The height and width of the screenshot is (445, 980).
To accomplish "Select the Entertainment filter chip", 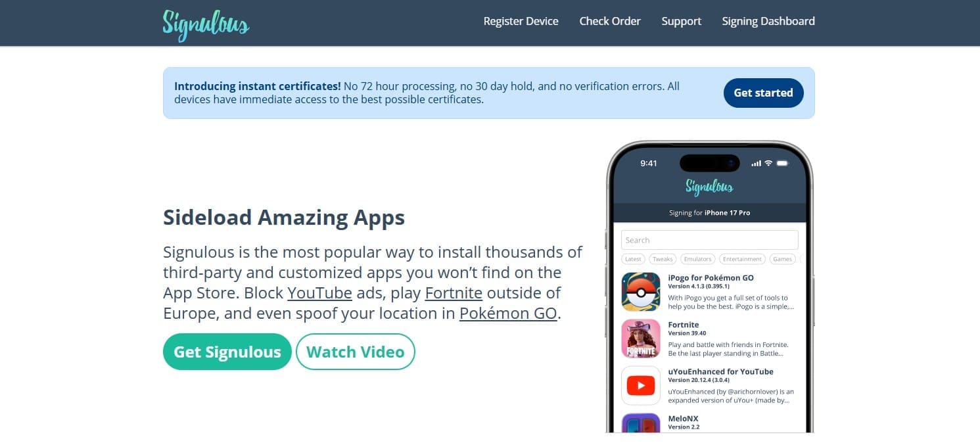I will 743,259.
